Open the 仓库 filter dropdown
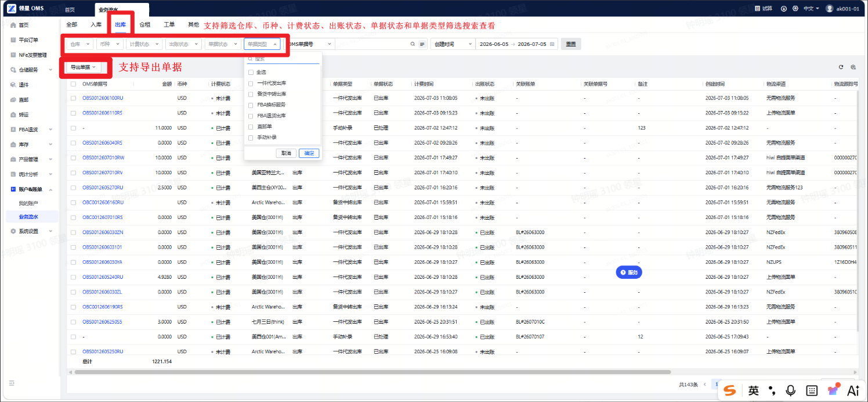868x402 pixels. click(79, 44)
